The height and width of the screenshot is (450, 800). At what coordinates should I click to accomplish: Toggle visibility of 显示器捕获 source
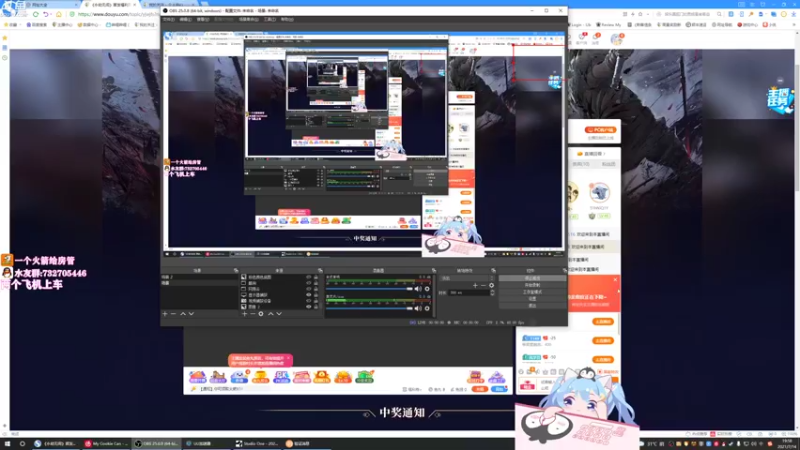click(308, 295)
